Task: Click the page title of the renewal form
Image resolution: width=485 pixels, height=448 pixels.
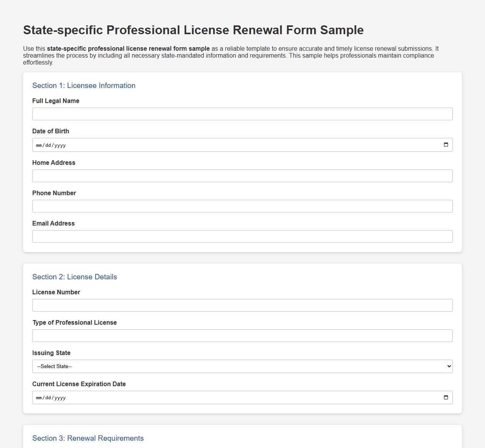Action: (x=194, y=30)
